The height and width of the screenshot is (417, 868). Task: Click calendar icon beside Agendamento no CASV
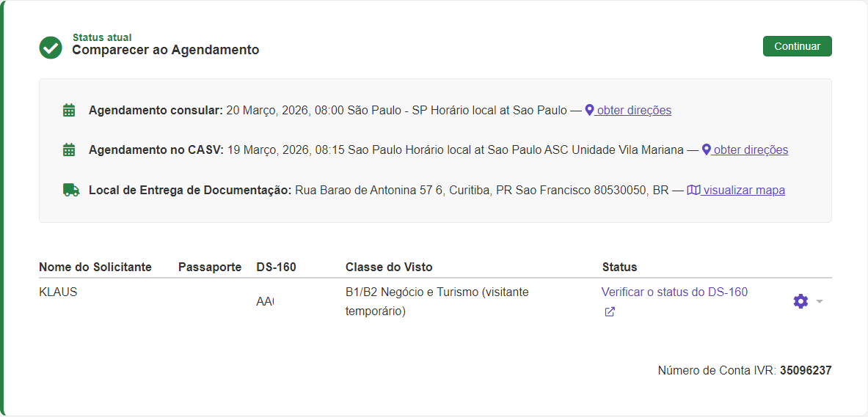click(69, 150)
